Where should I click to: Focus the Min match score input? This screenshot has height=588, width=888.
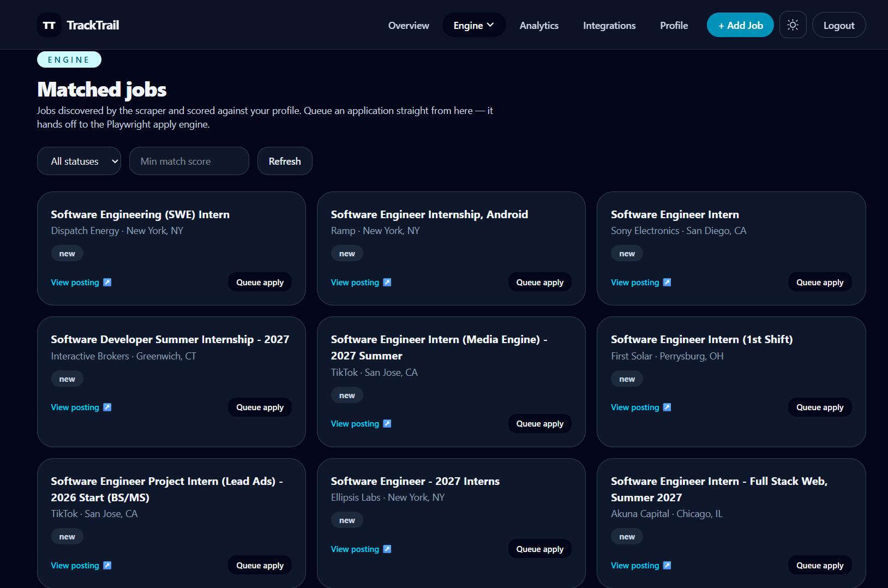189,161
